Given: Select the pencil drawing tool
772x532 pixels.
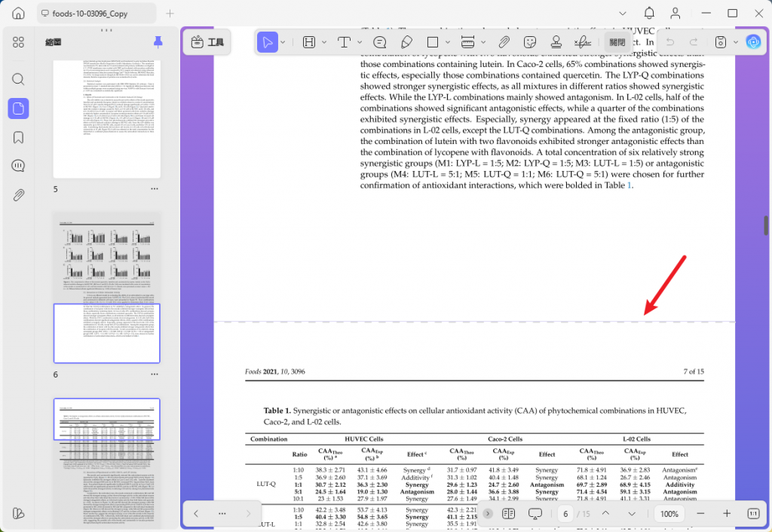Looking at the screenshot, I should pyautogui.click(x=406, y=42).
